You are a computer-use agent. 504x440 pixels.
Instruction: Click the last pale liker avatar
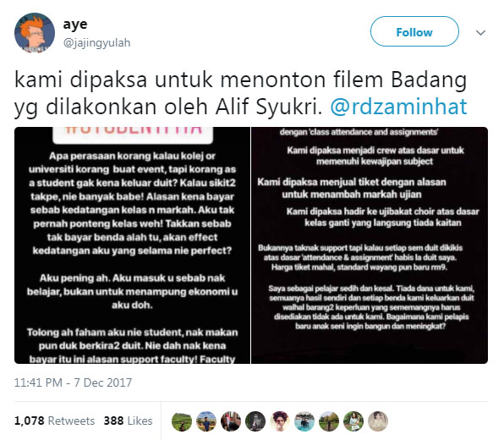click(378, 421)
